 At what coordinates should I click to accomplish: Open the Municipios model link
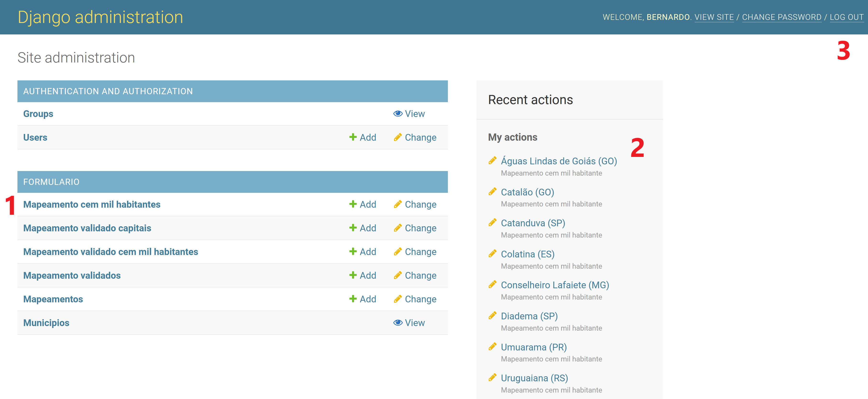click(x=46, y=323)
